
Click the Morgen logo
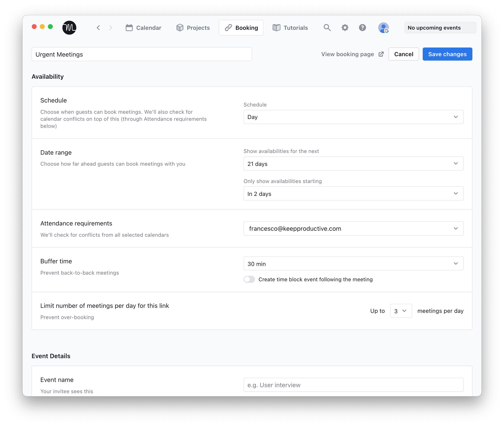coord(69,28)
